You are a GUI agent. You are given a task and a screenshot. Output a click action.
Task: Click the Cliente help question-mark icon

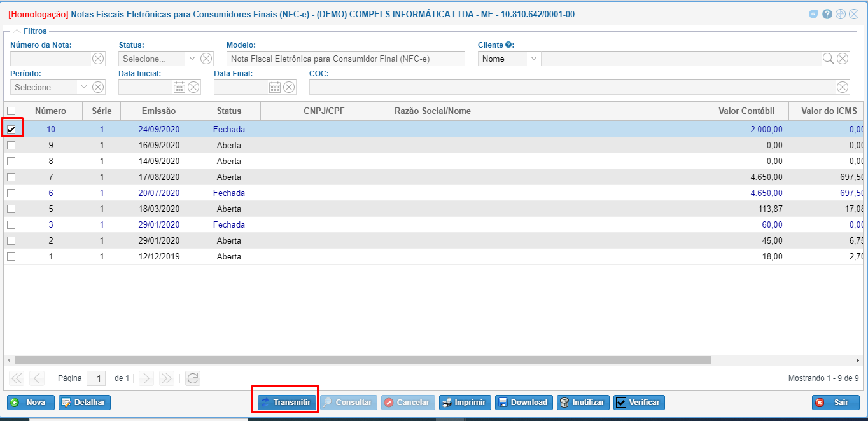pyautogui.click(x=508, y=45)
